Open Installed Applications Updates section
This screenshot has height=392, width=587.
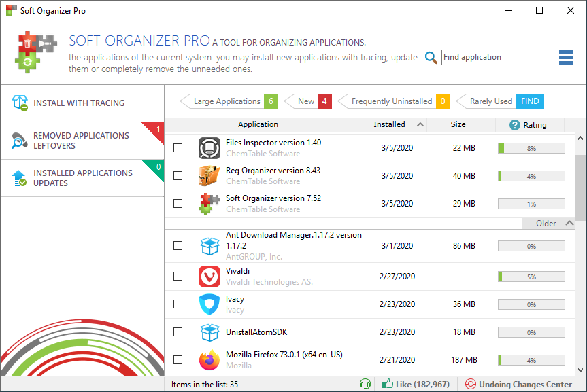82,178
